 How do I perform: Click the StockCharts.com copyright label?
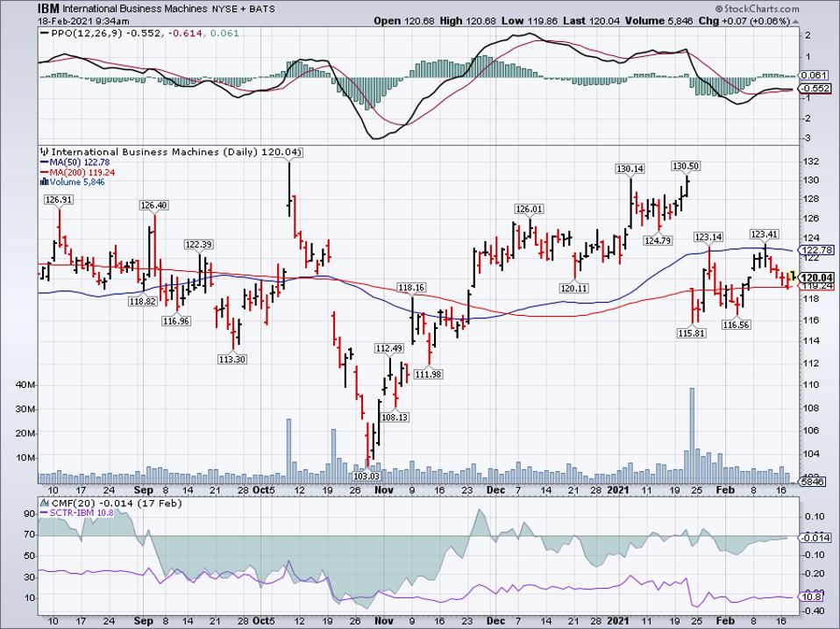pyautogui.click(x=758, y=9)
